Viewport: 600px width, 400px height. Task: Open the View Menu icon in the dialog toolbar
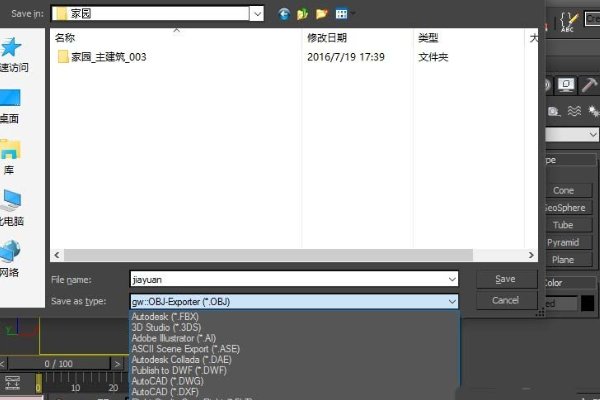coord(343,14)
